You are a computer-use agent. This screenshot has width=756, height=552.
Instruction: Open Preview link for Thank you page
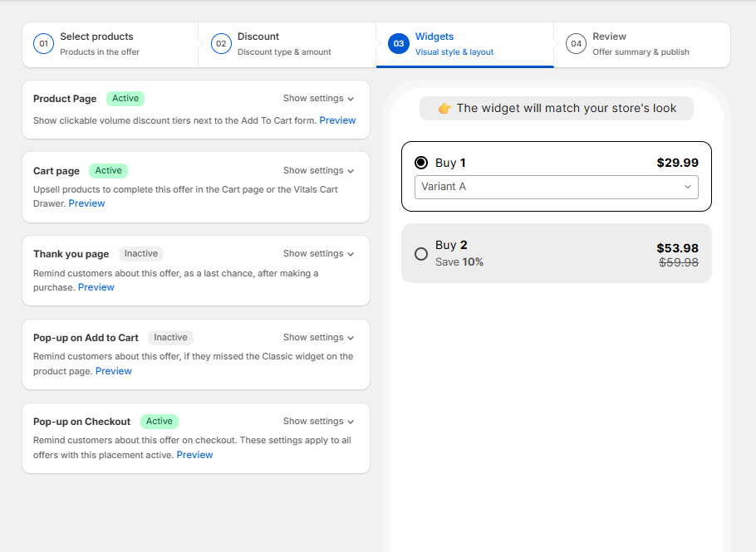pos(96,287)
